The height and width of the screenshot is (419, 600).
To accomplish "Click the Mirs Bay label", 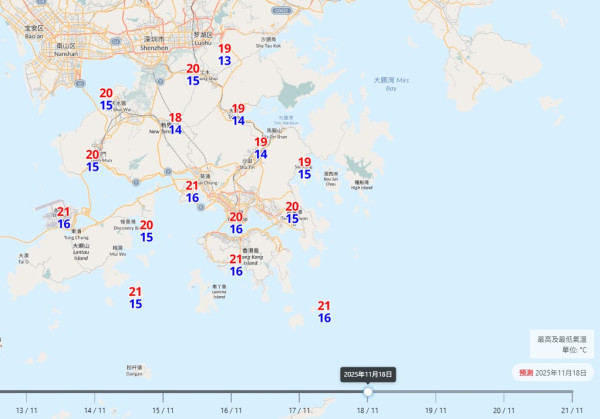I will (391, 84).
